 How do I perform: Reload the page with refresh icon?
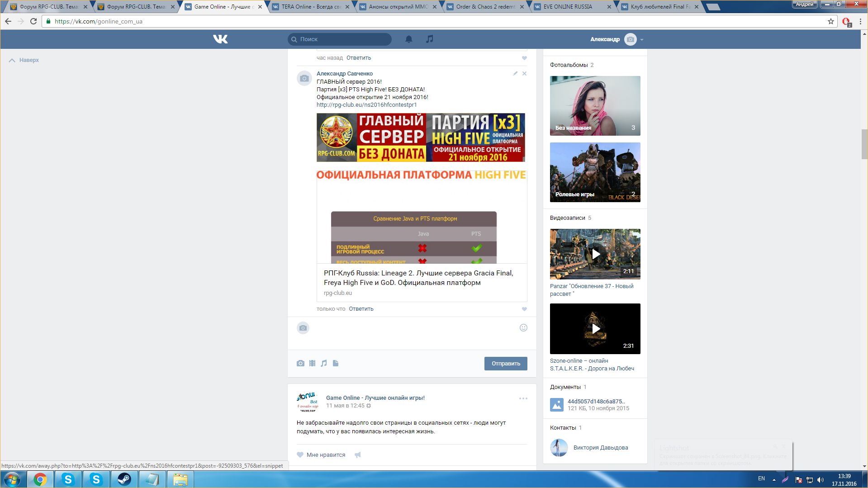tap(33, 21)
